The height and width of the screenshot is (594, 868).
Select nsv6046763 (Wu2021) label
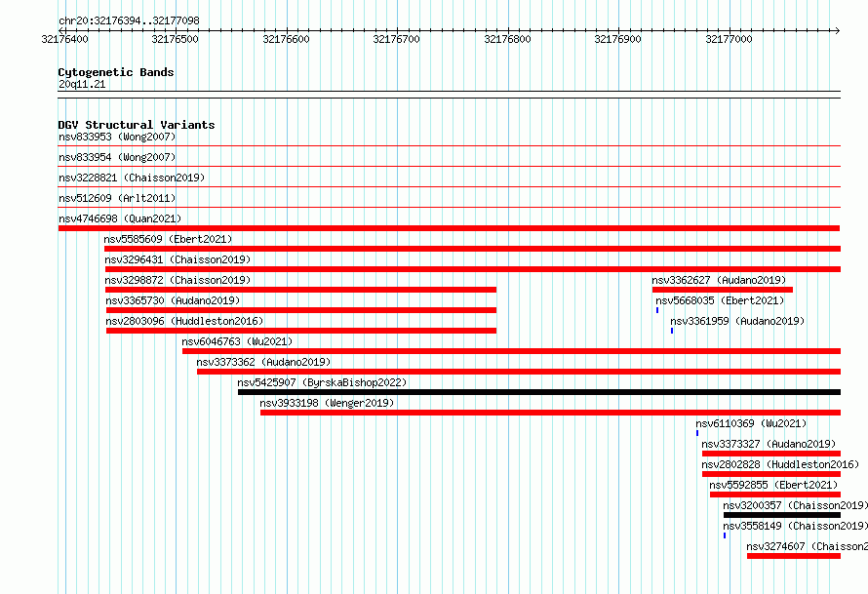pos(237,341)
